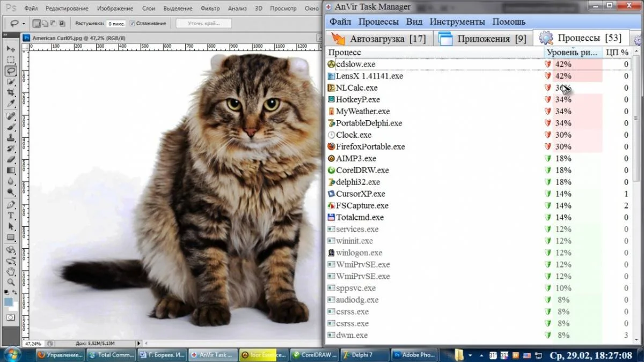Click the foreground color swatch

(x=8, y=301)
